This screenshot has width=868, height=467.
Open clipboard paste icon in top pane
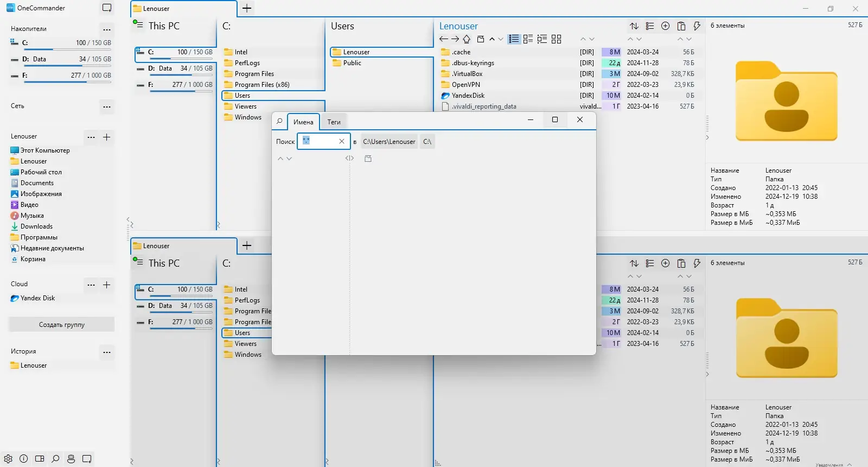tap(681, 26)
